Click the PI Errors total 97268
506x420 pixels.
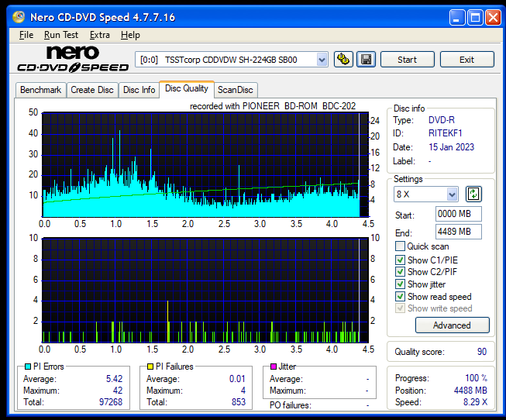(x=111, y=402)
